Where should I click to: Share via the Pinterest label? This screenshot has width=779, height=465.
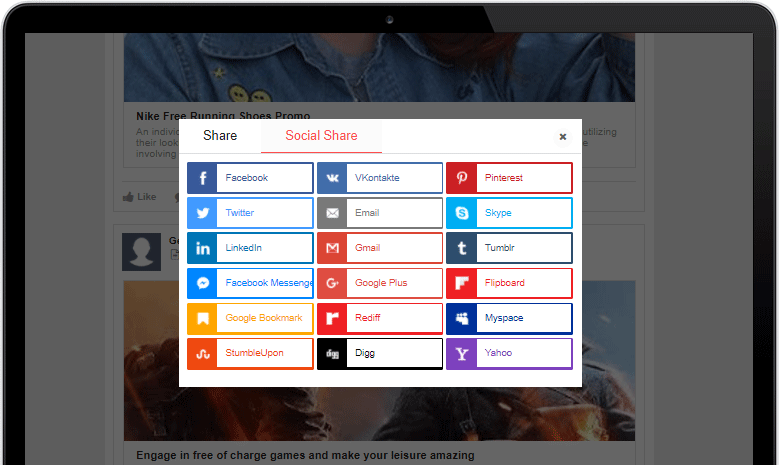504,178
